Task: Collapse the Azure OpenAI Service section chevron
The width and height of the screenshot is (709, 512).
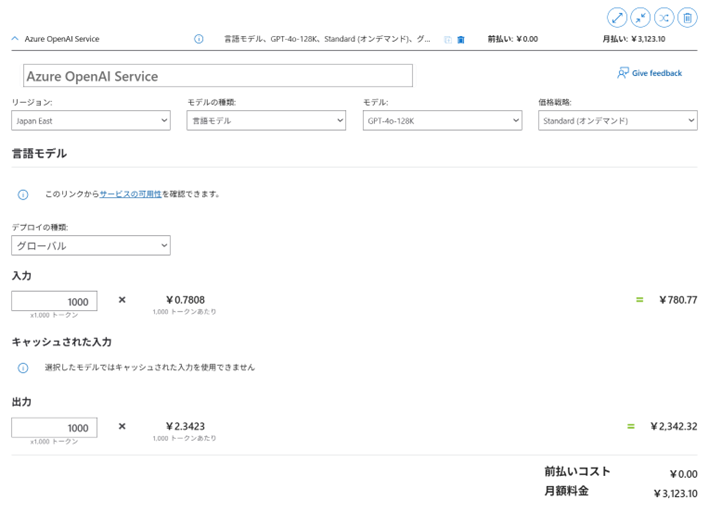Action: tap(15, 39)
